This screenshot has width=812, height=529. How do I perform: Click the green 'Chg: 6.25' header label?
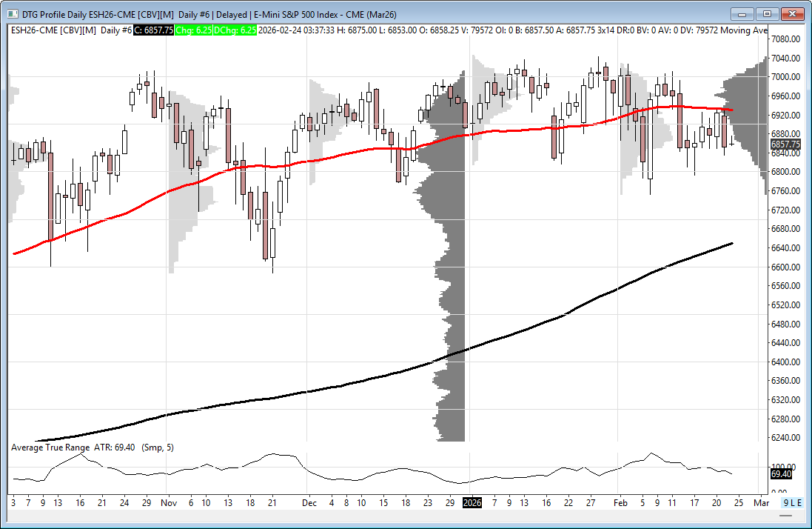[x=196, y=30]
